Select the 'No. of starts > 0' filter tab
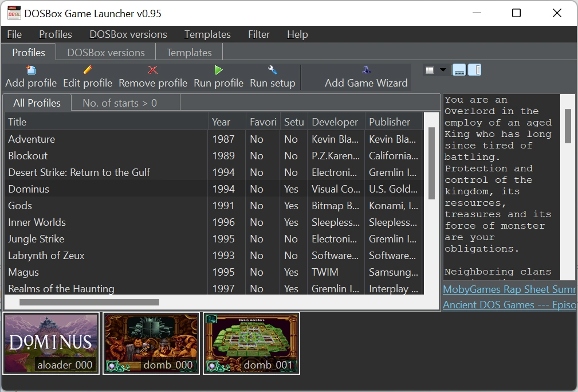 120,103
